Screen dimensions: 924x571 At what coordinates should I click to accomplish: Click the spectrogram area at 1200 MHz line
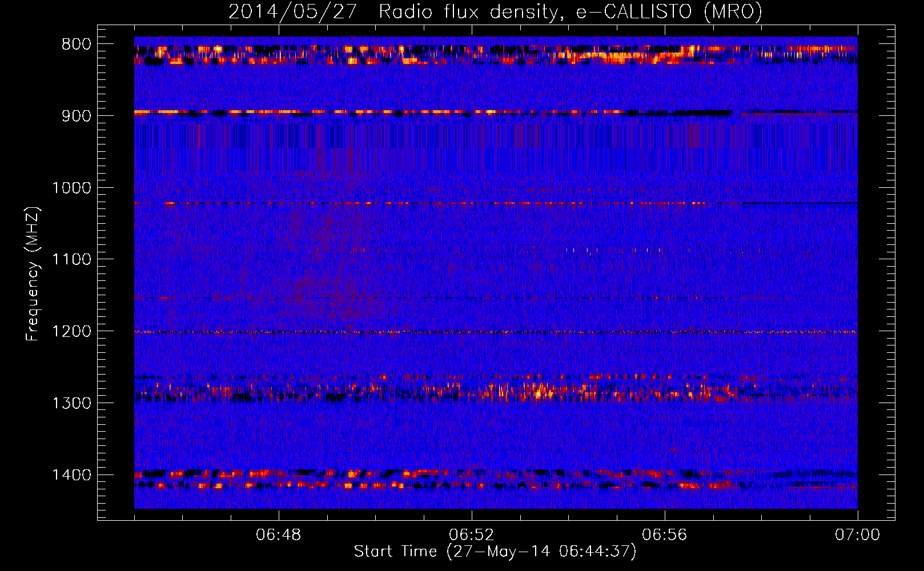[x=496, y=332]
